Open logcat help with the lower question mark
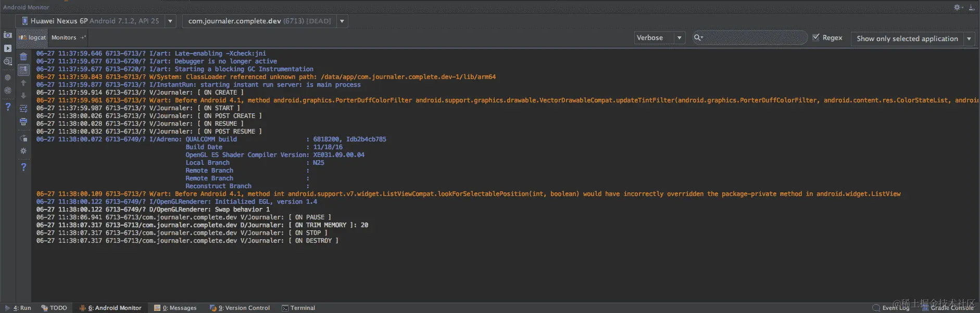This screenshot has width=980, height=313. click(x=23, y=167)
